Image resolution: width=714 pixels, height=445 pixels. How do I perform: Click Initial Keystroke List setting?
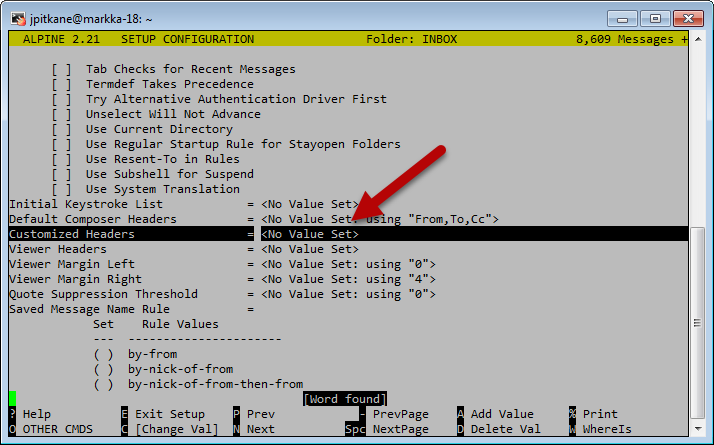click(x=86, y=204)
